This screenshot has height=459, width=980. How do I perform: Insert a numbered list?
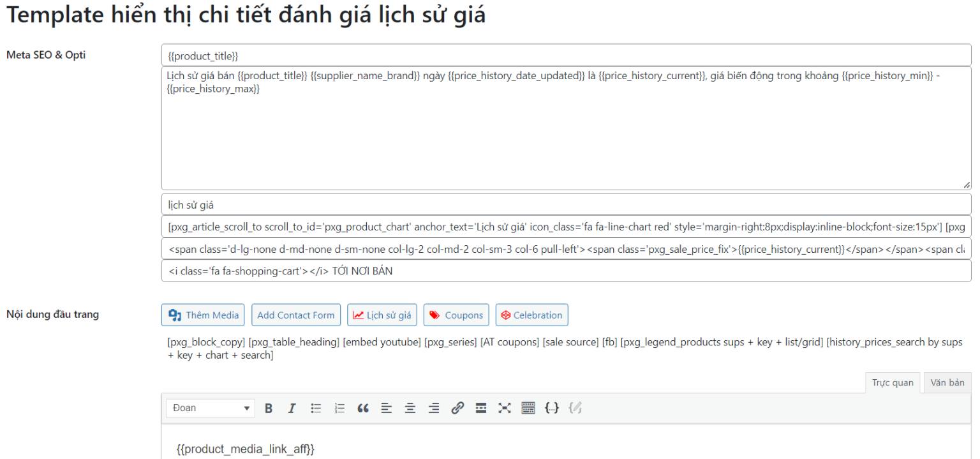coord(339,408)
